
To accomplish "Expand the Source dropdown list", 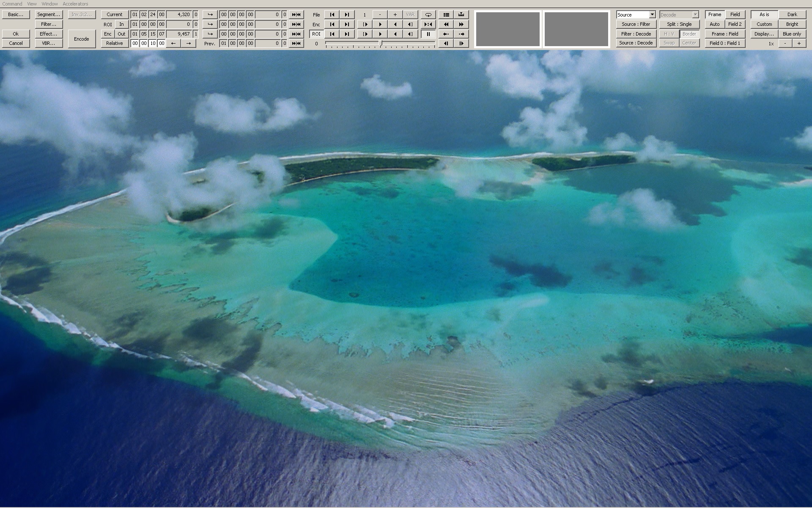I will pyautogui.click(x=652, y=14).
